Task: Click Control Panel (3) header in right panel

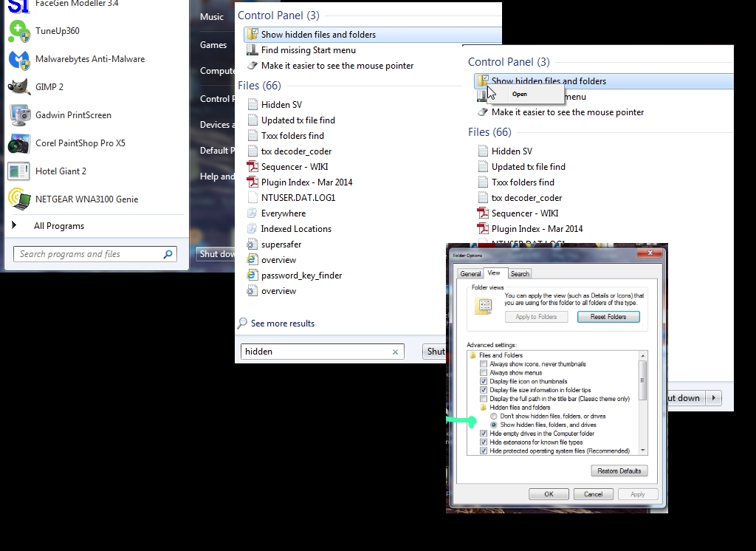Action: (509, 62)
